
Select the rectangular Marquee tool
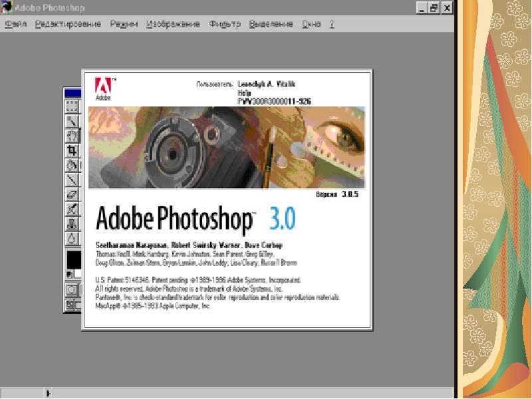pos(72,106)
